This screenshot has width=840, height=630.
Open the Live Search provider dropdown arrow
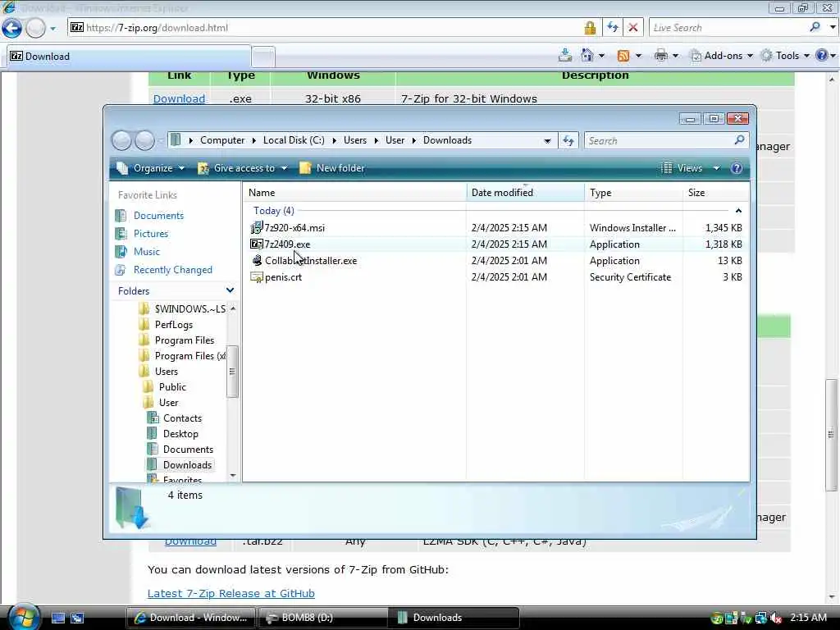(833, 27)
